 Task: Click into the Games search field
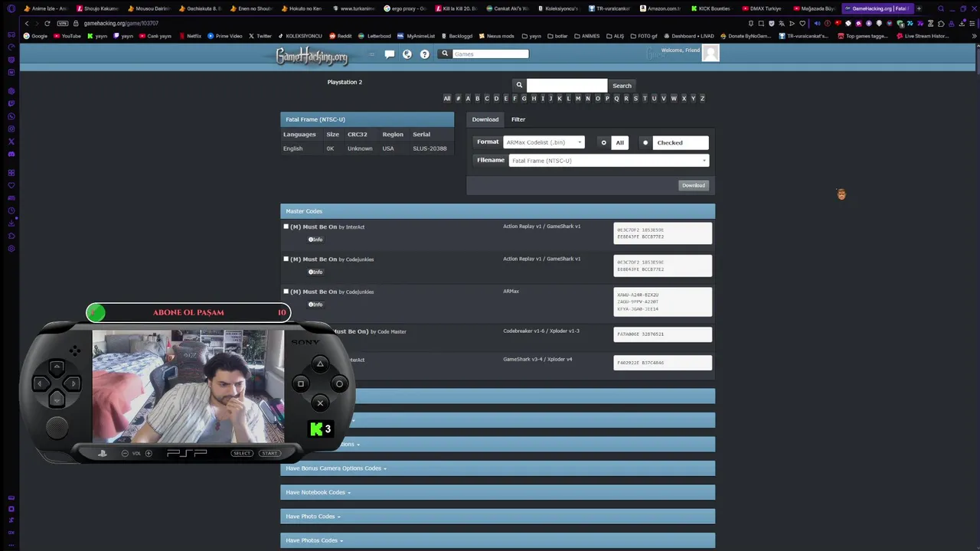490,54
